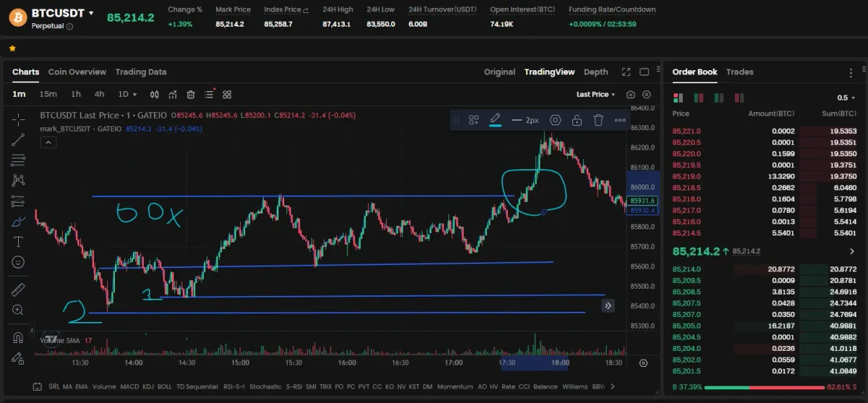Click ask price 85,219.0 in order book
868x403 pixels.
point(686,176)
